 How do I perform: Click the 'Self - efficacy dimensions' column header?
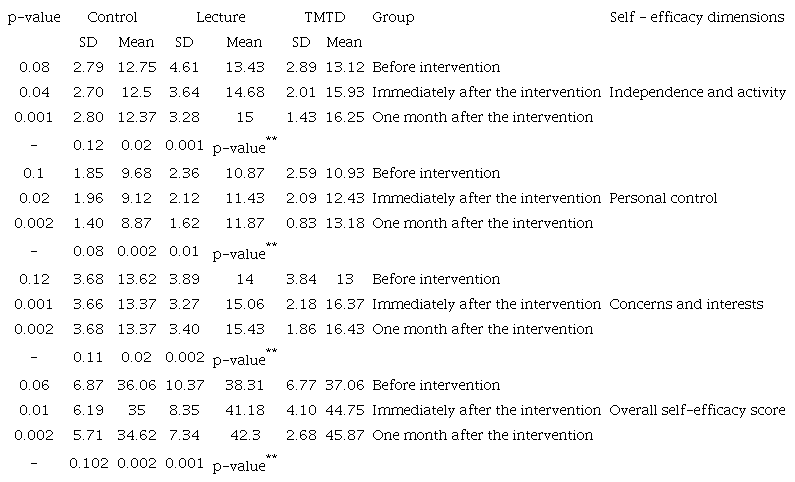(x=696, y=17)
